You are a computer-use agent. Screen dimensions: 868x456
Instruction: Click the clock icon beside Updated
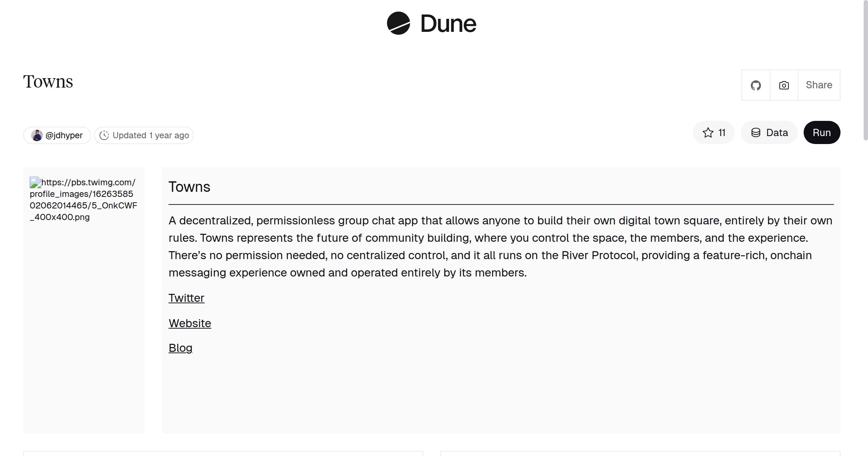point(104,135)
